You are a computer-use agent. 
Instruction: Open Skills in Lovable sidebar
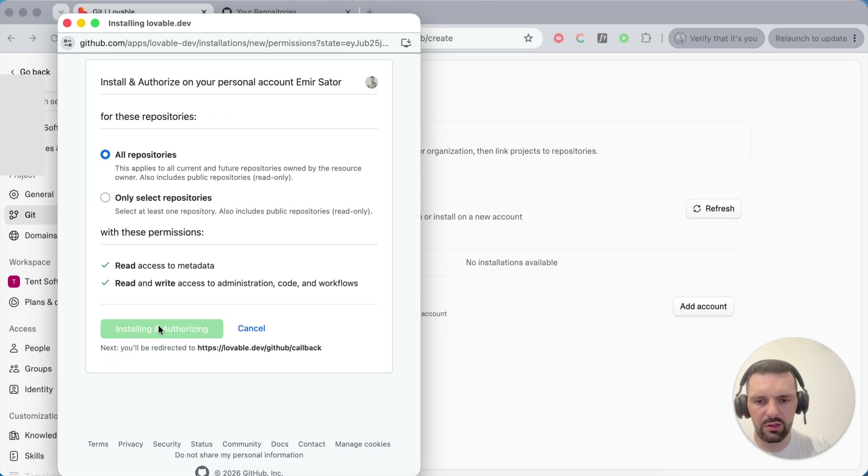click(32, 456)
